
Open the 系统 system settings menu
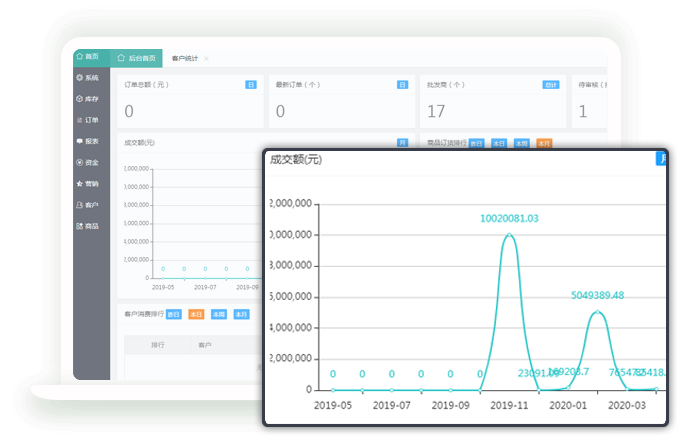[x=88, y=78]
